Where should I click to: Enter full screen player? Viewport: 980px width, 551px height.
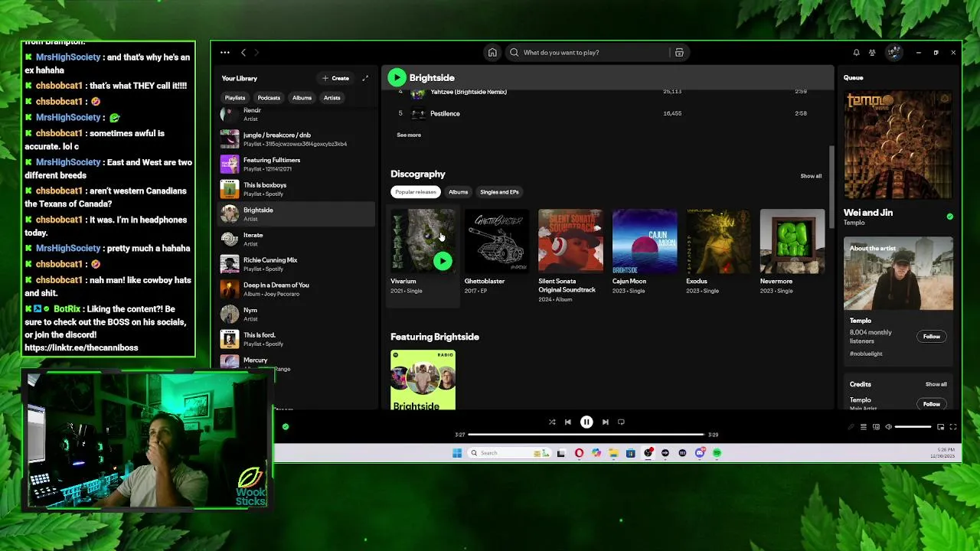point(953,427)
